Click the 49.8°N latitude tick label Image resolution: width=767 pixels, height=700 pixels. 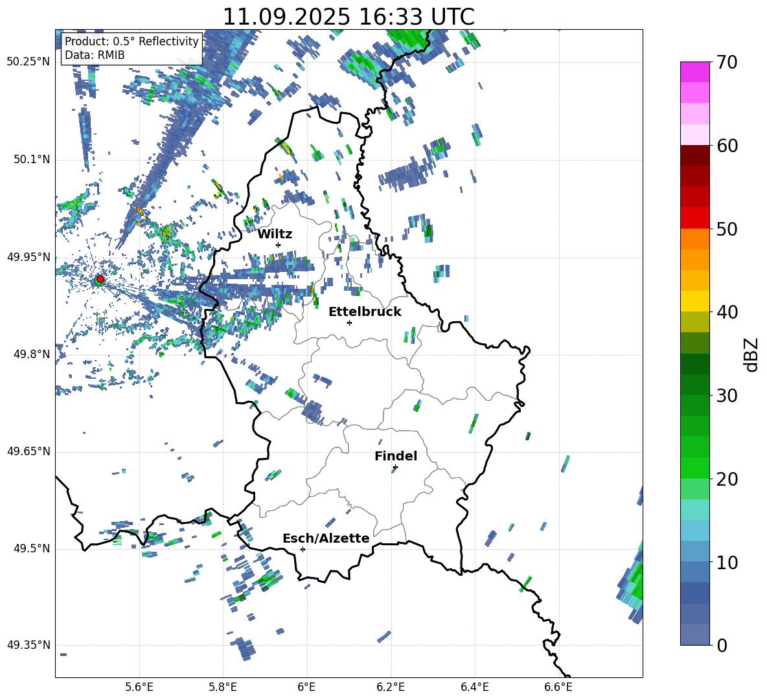click(x=31, y=354)
